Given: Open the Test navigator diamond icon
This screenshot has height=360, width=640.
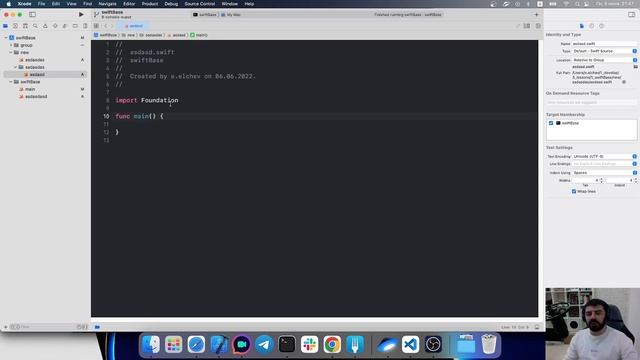Looking at the screenshot, I should 55,26.
